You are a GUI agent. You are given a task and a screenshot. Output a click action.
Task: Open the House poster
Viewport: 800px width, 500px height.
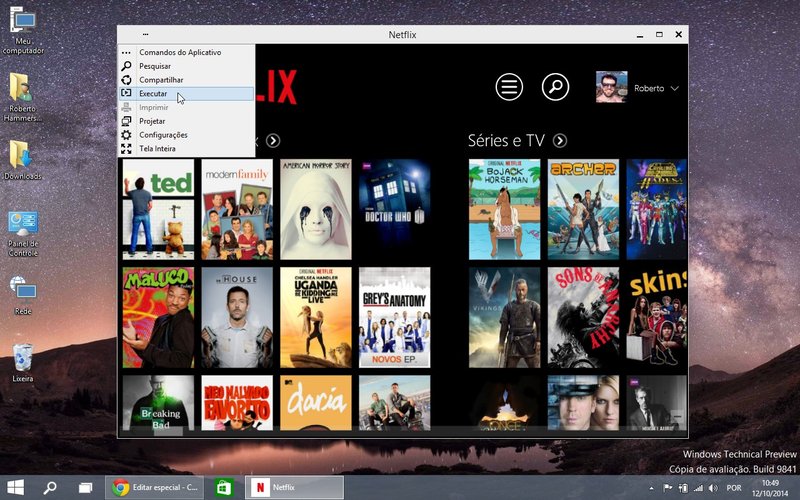pos(237,317)
